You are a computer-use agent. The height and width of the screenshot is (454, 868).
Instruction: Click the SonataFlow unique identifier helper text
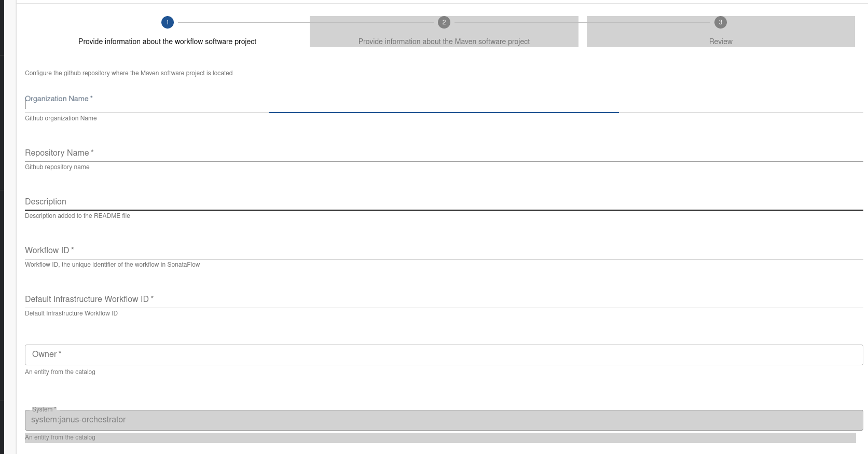[x=112, y=265]
